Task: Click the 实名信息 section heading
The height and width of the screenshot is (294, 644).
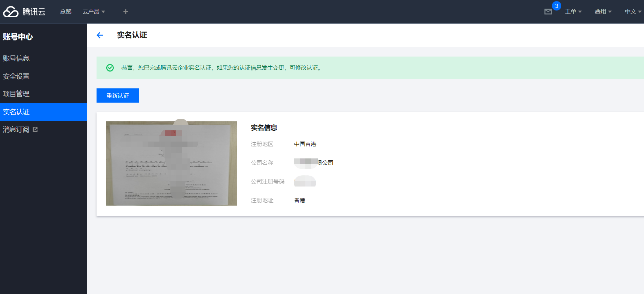Action: point(264,128)
